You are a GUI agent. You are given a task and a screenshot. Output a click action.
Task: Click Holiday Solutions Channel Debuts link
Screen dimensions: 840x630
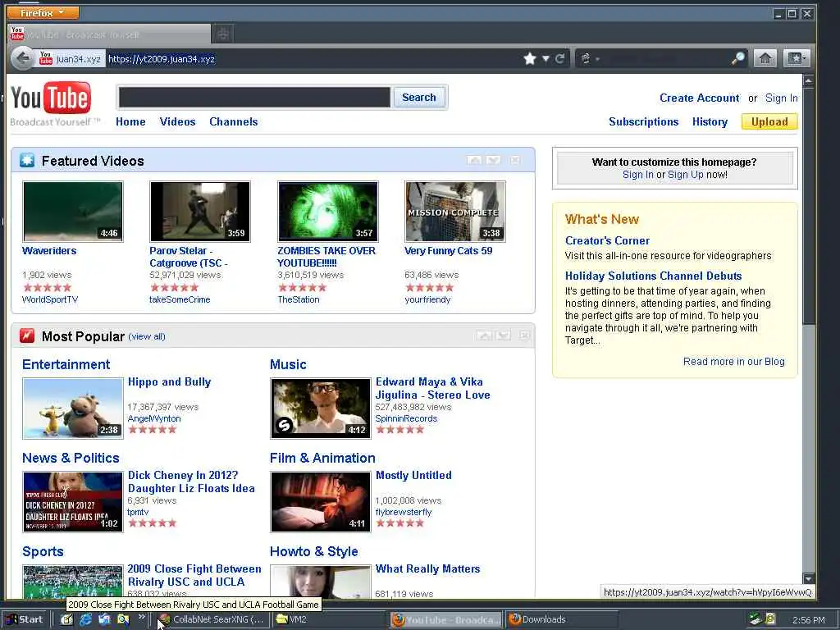pos(654,276)
